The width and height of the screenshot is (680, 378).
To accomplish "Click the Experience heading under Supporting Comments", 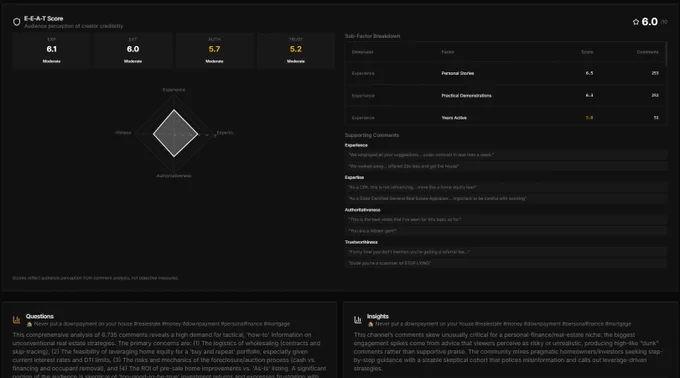I will coord(356,145).
